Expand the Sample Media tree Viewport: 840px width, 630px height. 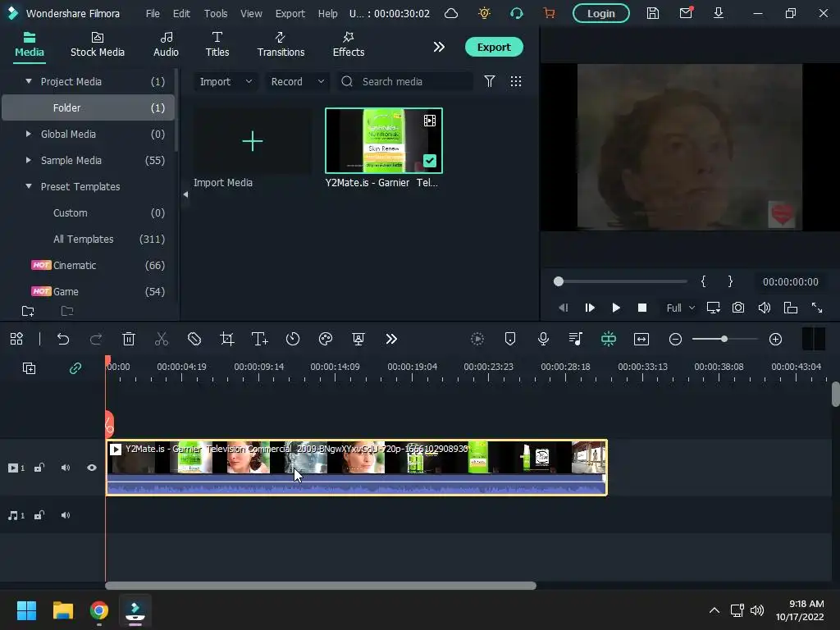pyautogui.click(x=29, y=160)
